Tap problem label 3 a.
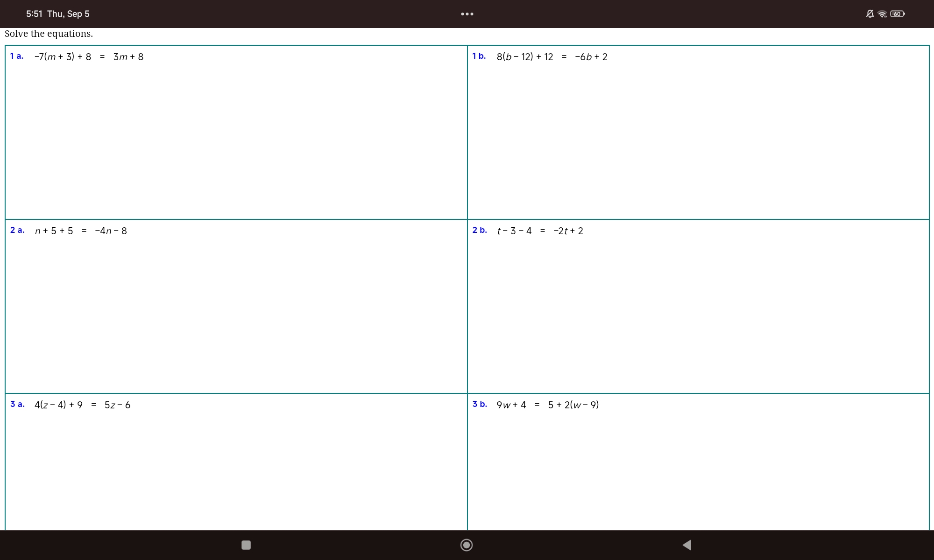The image size is (934, 560). tap(17, 404)
